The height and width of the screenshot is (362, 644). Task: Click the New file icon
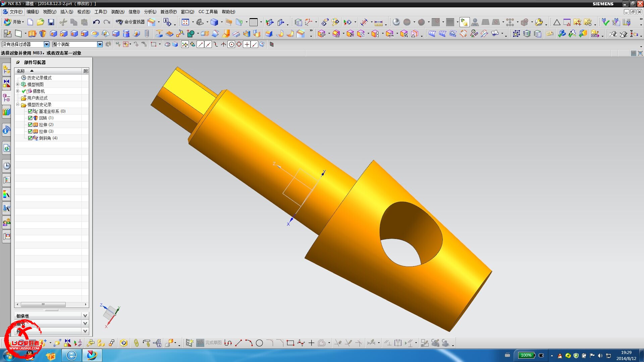coord(30,22)
